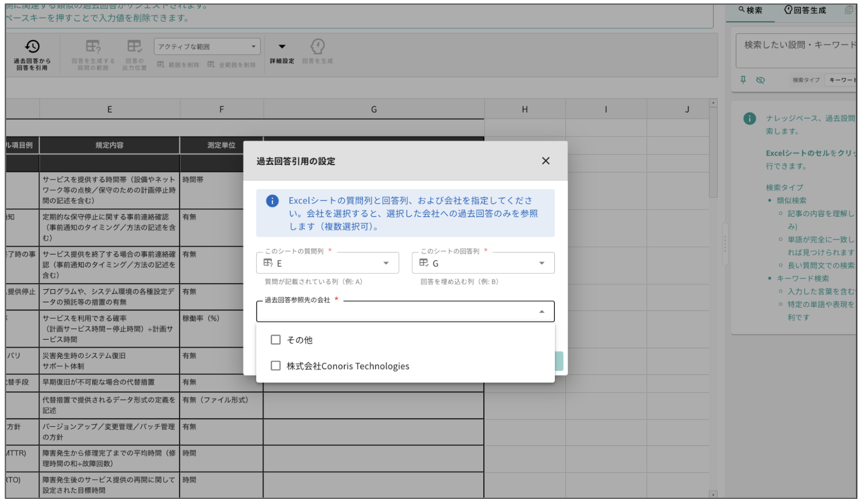
Task: Click the 過去回答から回答を引用 history icon
Action: pos(32,47)
